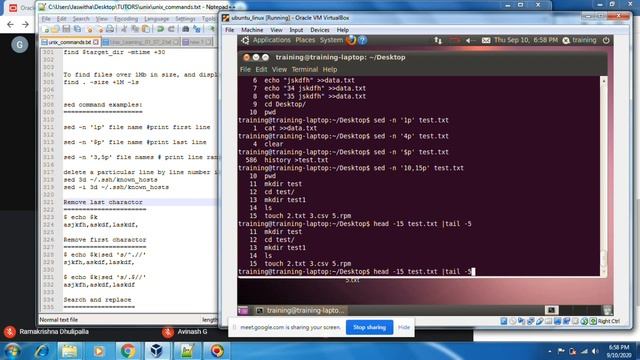
Task: Open Language menu in Notepad++
Action: point(156,19)
